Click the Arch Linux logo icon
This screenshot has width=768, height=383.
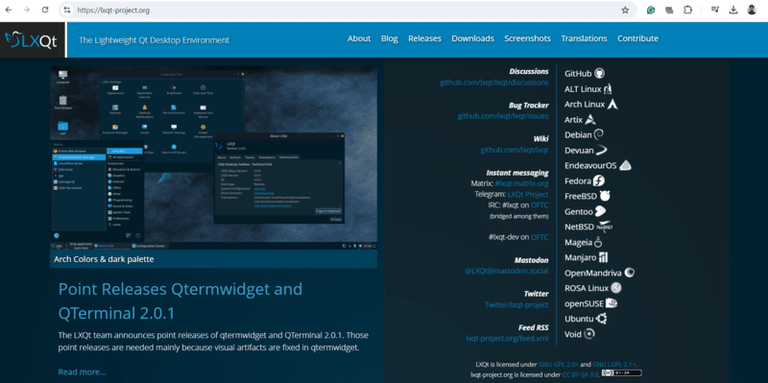(x=612, y=104)
